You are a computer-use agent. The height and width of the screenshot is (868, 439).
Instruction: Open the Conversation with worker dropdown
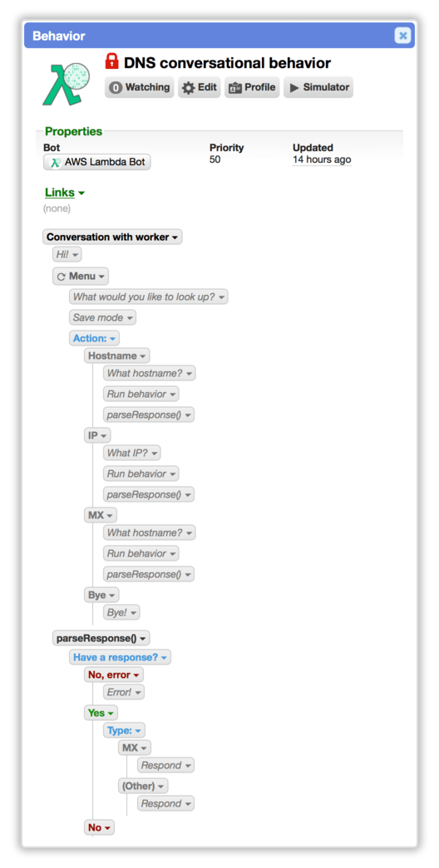pyautogui.click(x=112, y=237)
